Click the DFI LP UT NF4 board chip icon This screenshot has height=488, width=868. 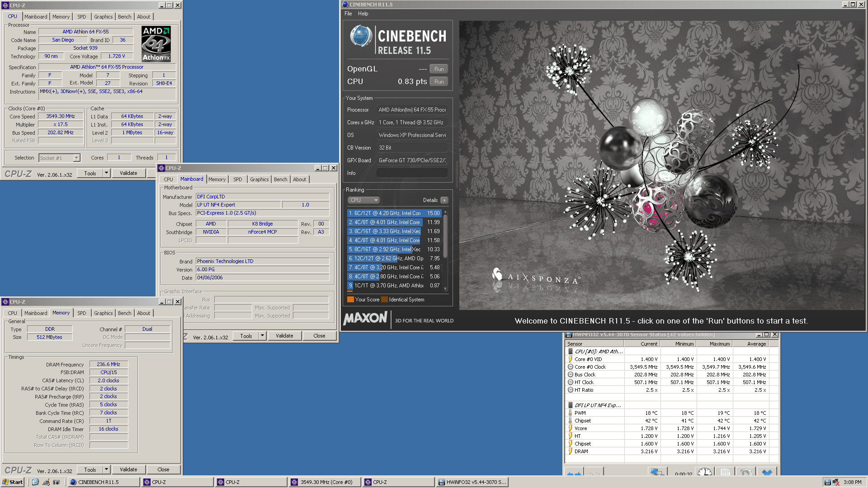point(571,405)
